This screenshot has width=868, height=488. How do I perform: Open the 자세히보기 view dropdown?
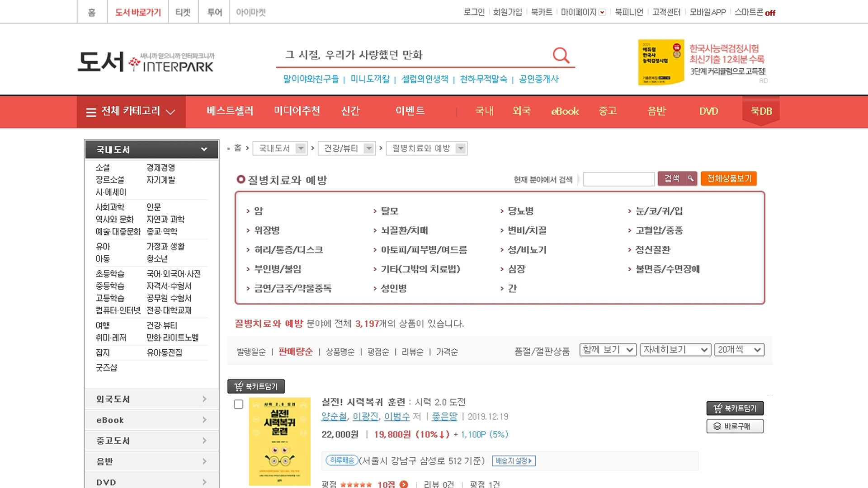(675, 350)
